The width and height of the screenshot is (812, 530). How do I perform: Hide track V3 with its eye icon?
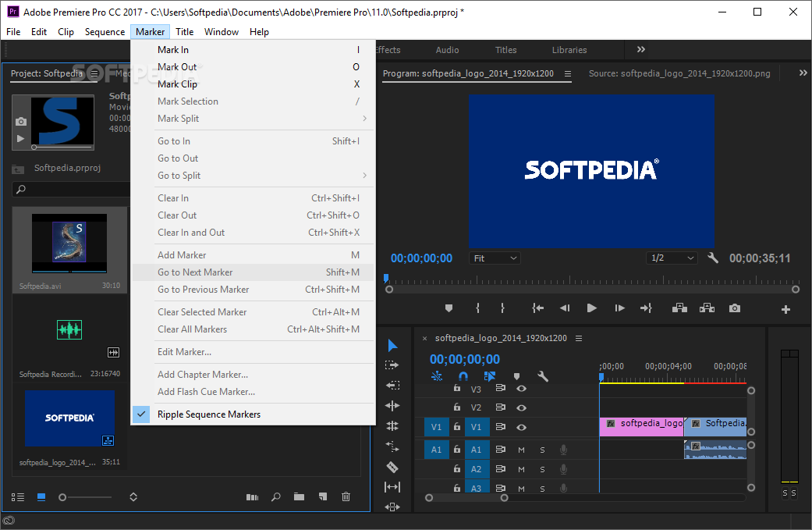tap(522, 389)
